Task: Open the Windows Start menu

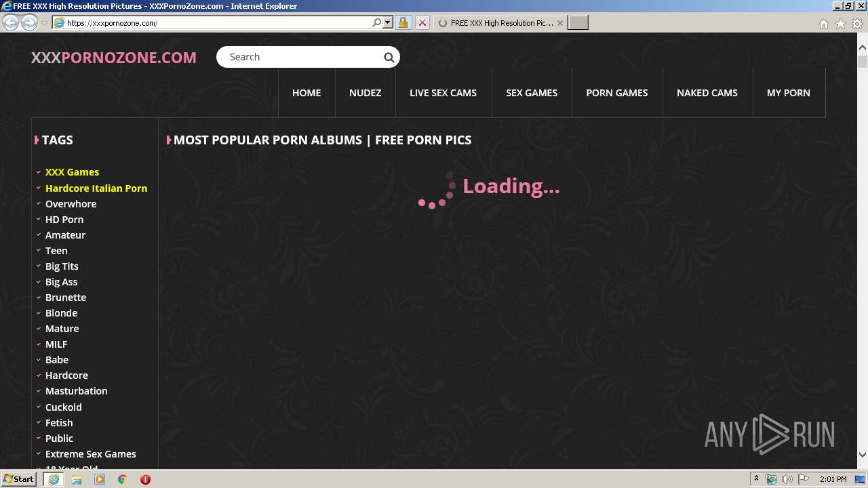Action: click(x=20, y=479)
